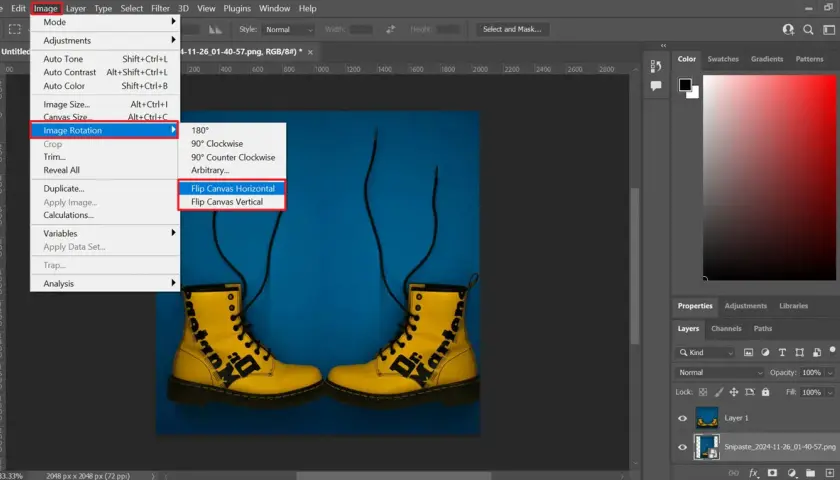Image resolution: width=840 pixels, height=480 pixels.
Task: Open the Fill slider dropdown arrow
Action: [x=830, y=393]
